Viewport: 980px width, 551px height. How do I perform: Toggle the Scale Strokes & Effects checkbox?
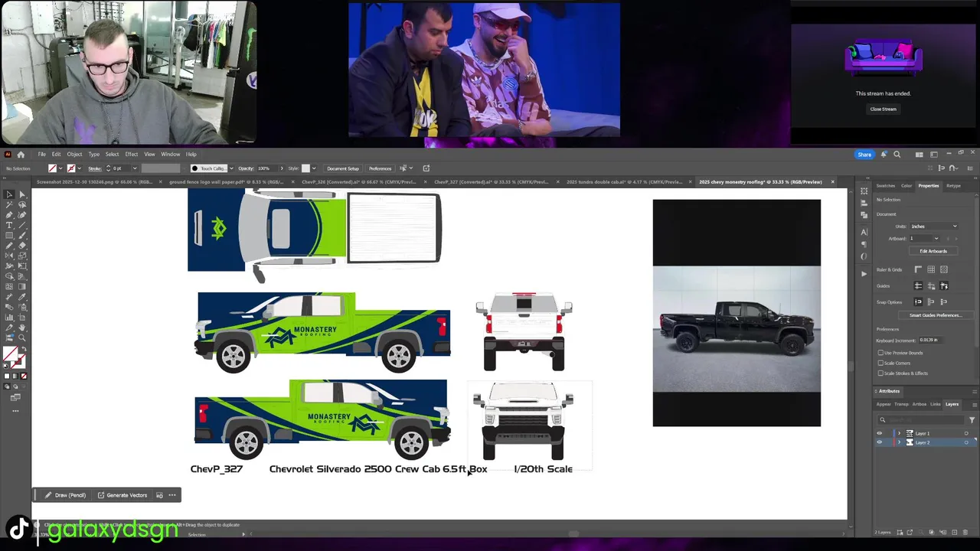click(x=880, y=373)
